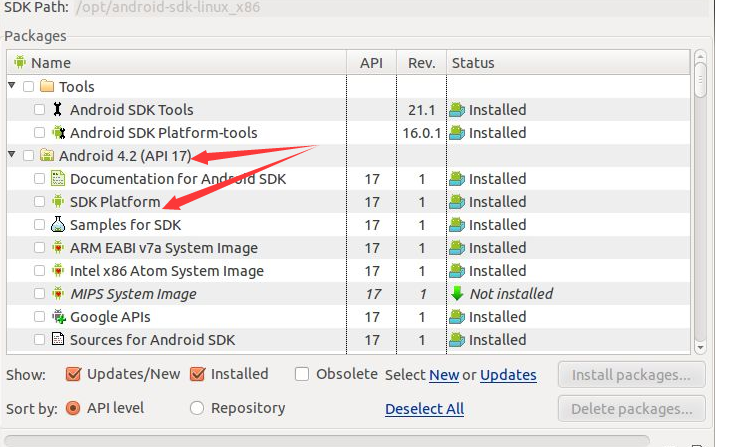Click the Documentation for Android SDK icon
The width and height of the screenshot is (752, 447).
[58, 178]
